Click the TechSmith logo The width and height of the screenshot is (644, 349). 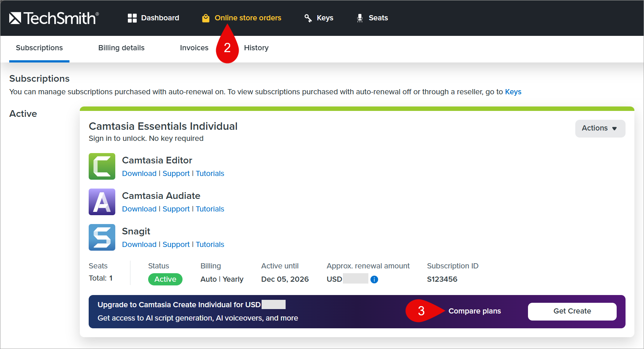(x=54, y=18)
